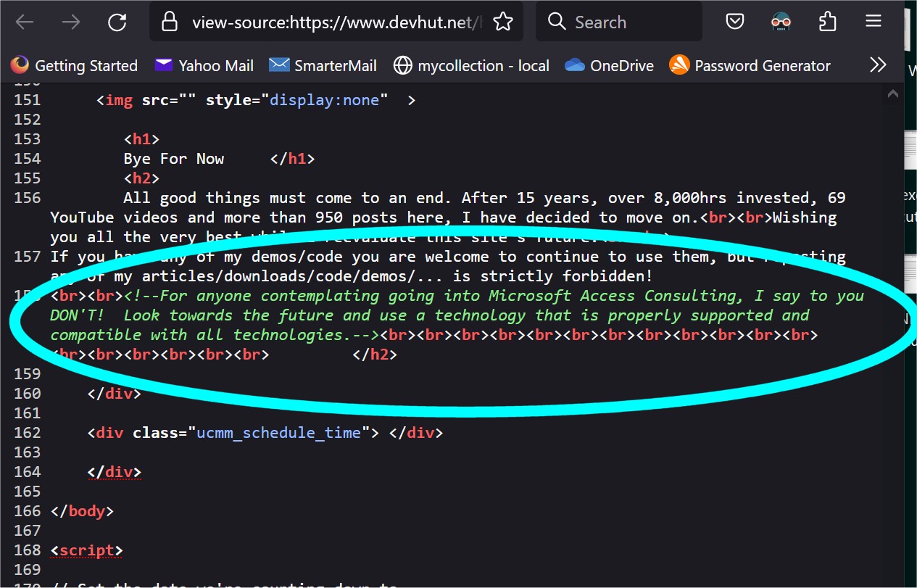Click the browser back arrow
This screenshot has width=917, height=588.
pos(25,22)
